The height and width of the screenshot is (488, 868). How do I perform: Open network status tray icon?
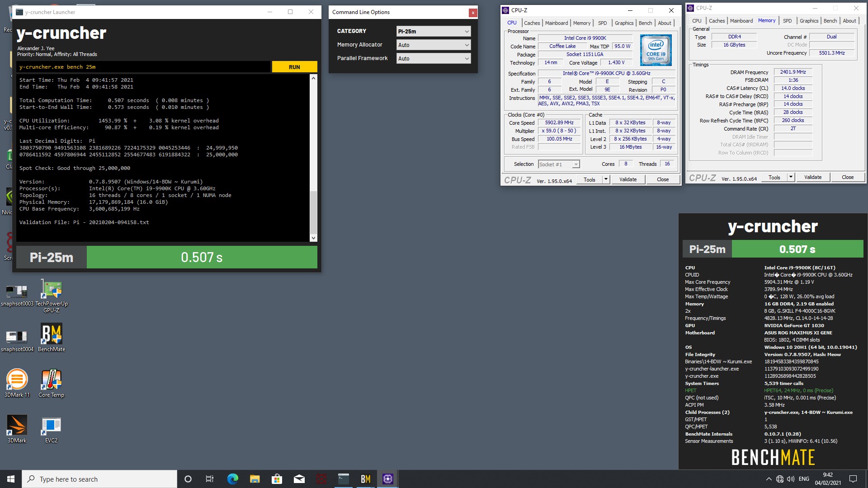pos(780,479)
